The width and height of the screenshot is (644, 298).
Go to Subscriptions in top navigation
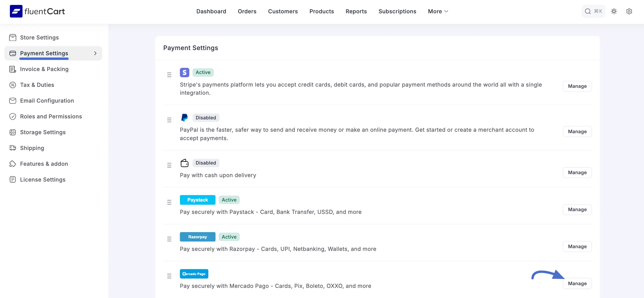click(x=397, y=11)
